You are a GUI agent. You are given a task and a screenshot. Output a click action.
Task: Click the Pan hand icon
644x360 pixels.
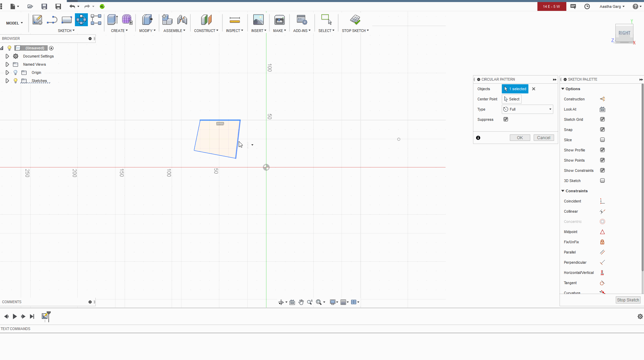click(x=301, y=302)
